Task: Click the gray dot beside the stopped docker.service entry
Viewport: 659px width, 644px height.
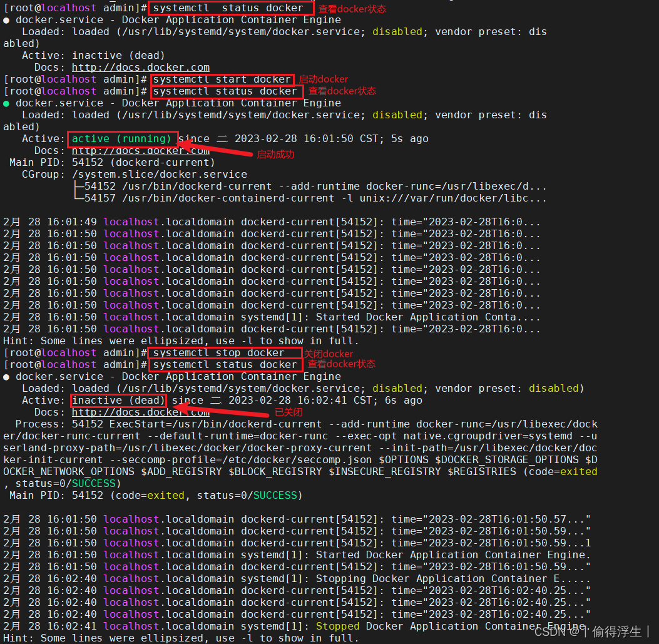Action: (x=6, y=376)
